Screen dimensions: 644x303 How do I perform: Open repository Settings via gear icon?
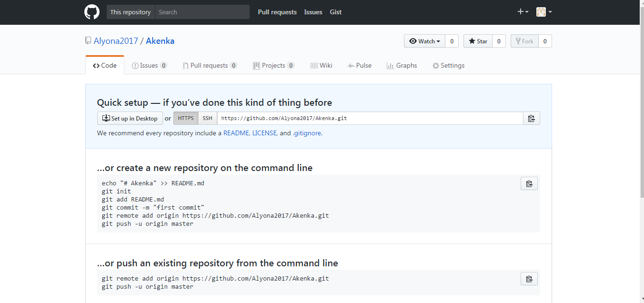[435, 65]
